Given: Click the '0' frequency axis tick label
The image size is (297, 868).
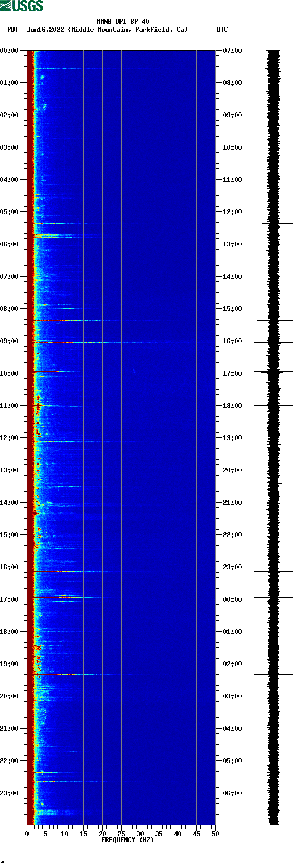Looking at the screenshot, I should (27, 834).
